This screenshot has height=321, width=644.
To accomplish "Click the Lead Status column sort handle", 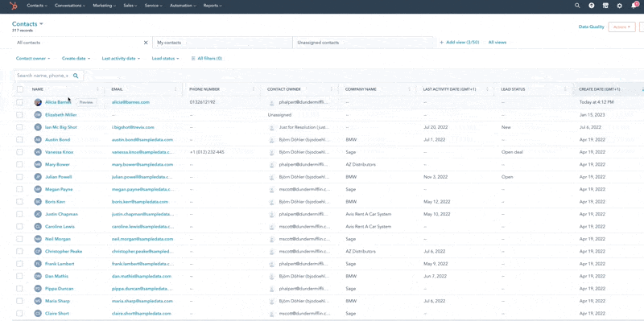I will 565,89.
